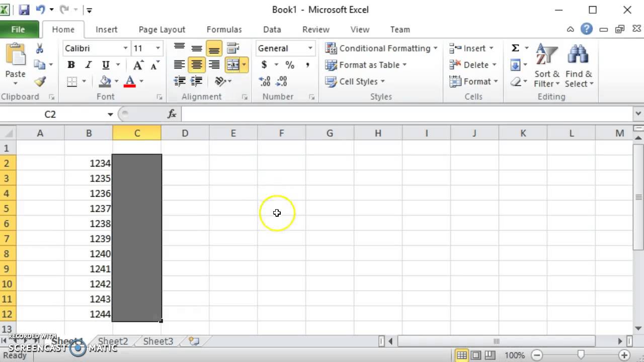Click the Insert Function fx button
Screen dimensions: 644x362
(x=172, y=114)
